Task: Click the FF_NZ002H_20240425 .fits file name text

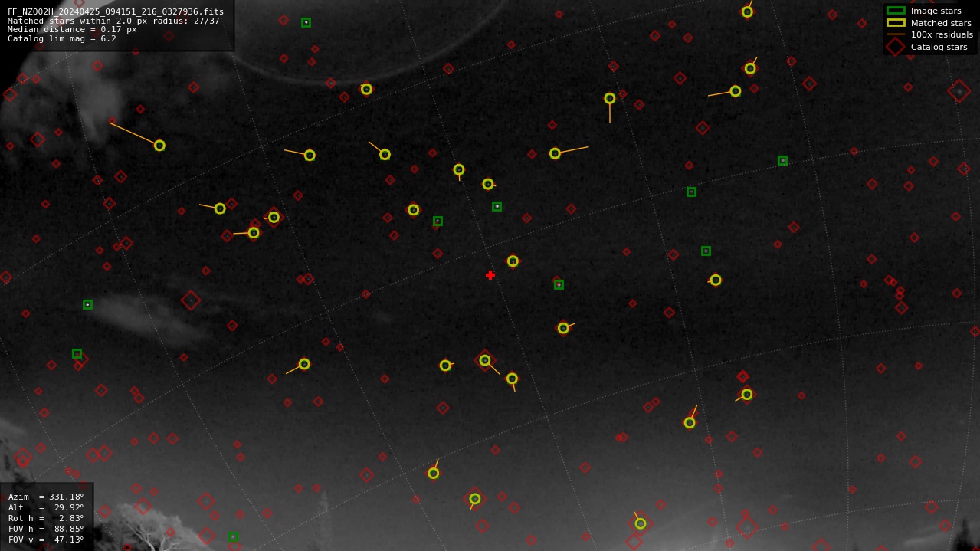Action: coord(116,11)
